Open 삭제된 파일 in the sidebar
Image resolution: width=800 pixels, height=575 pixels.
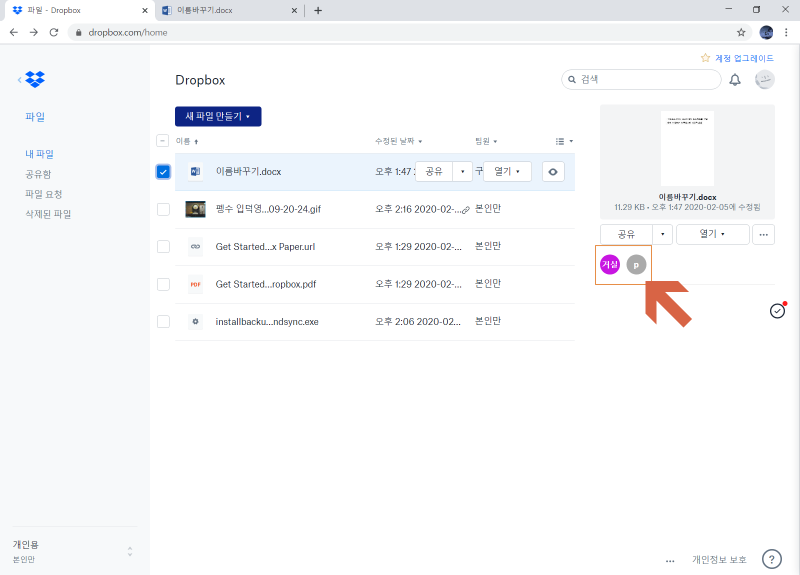(x=48, y=214)
